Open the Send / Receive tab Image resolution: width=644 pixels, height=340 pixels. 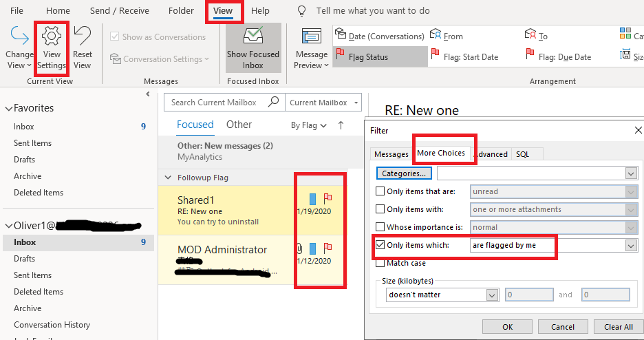click(120, 11)
